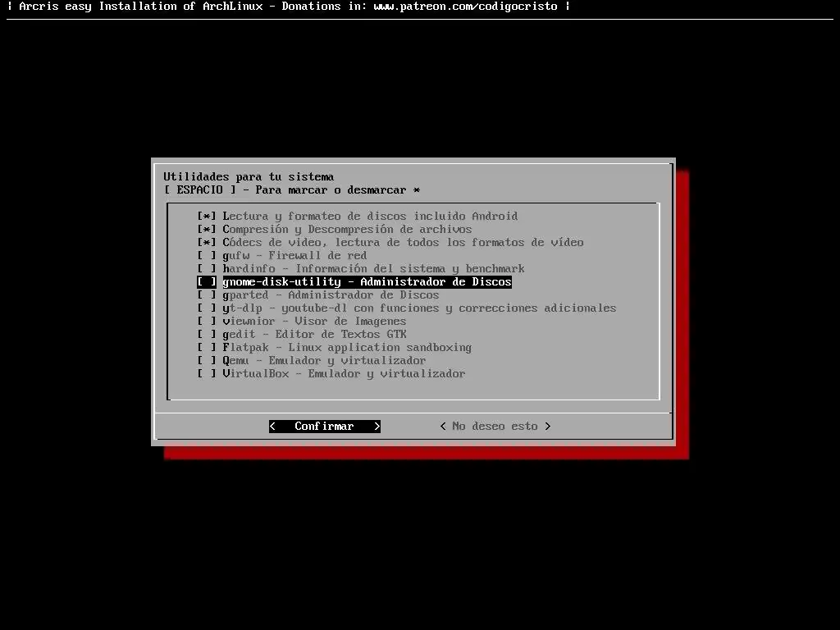Select 'yt-dlp - youtube-dl con funciones' entry text
Viewport: 840px width, 630px height.
pyautogui.click(x=419, y=308)
